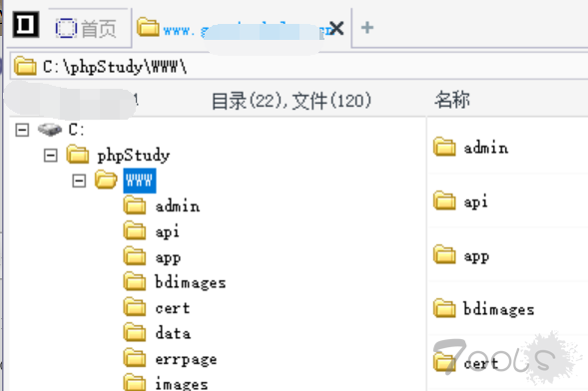Viewport: 588px width, 391px height.
Task: Collapse the WWW folder node
Action: pyautogui.click(x=79, y=181)
